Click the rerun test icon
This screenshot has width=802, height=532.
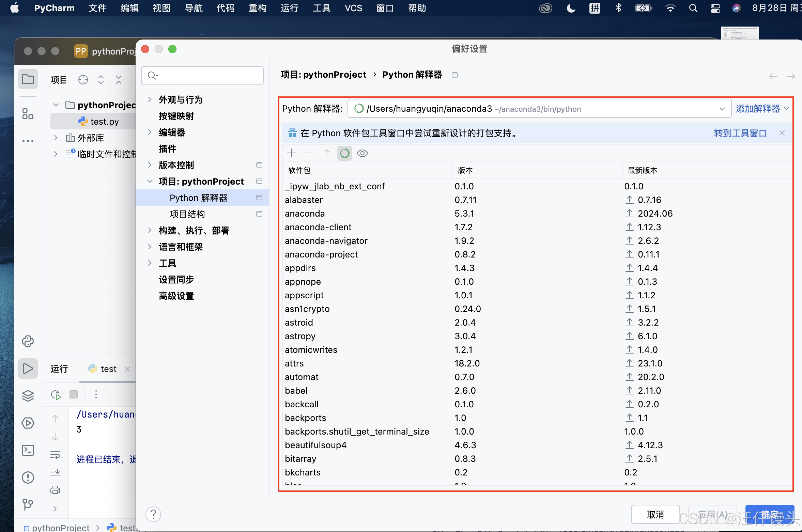pos(56,394)
